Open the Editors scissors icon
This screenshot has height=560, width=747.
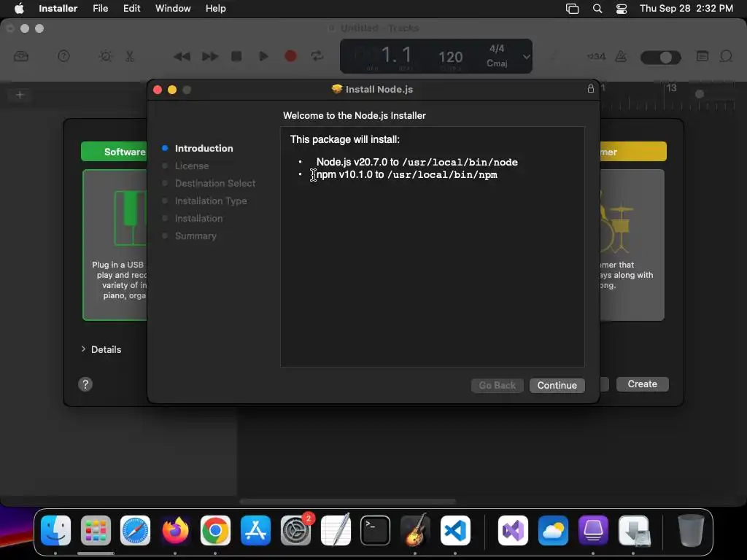[x=130, y=56]
